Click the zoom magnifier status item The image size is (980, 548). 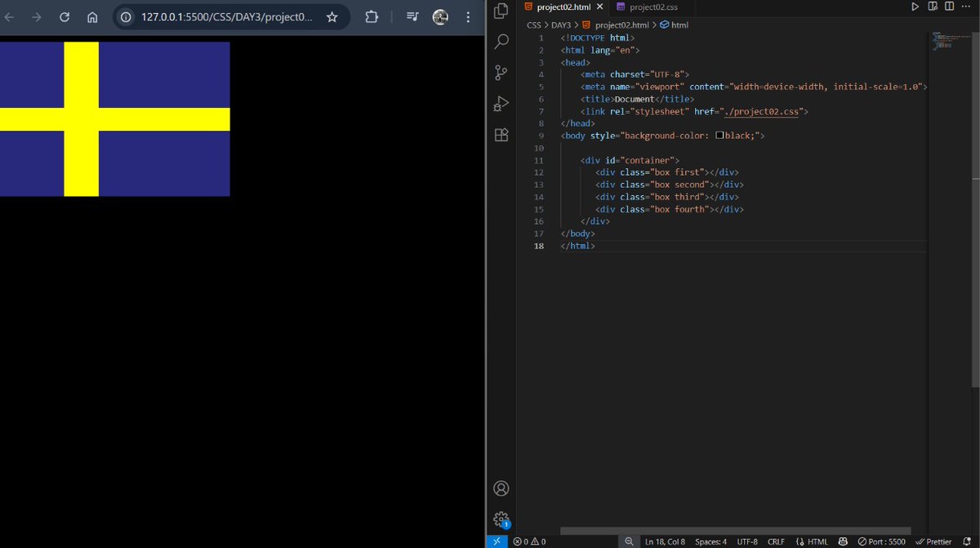pyautogui.click(x=629, y=541)
